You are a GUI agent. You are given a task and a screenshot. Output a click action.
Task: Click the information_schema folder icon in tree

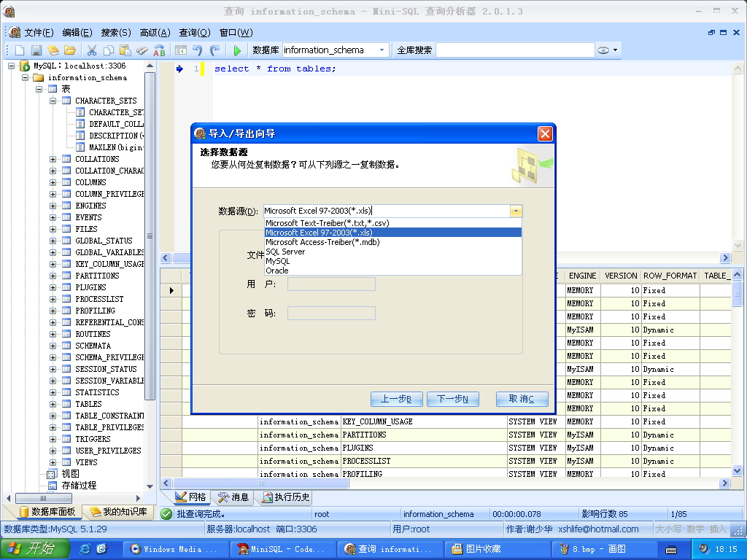coord(39,77)
